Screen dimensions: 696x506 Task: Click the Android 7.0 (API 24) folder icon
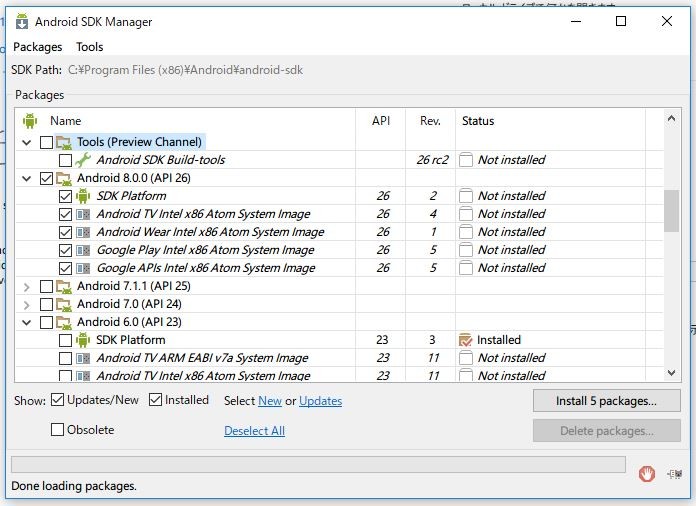pos(64,304)
